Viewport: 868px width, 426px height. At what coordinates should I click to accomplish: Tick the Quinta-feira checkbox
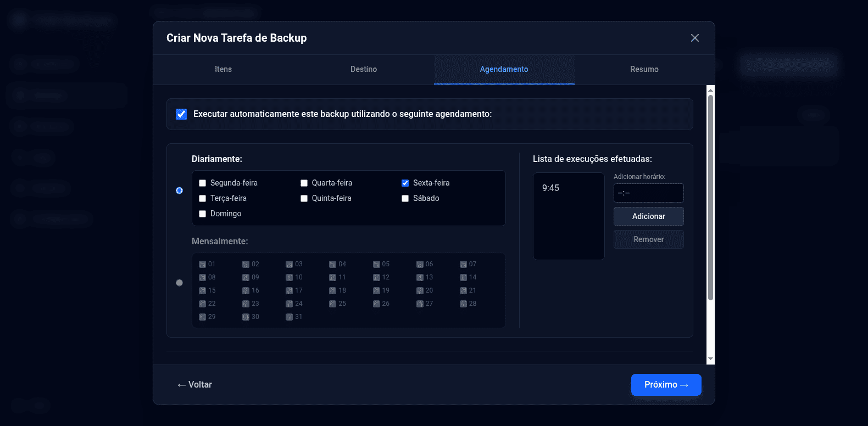tap(304, 199)
